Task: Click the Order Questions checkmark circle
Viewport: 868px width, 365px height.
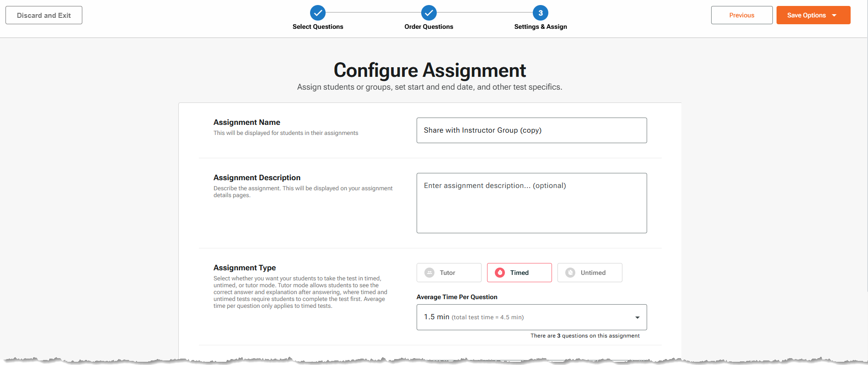Action: pyautogui.click(x=429, y=13)
